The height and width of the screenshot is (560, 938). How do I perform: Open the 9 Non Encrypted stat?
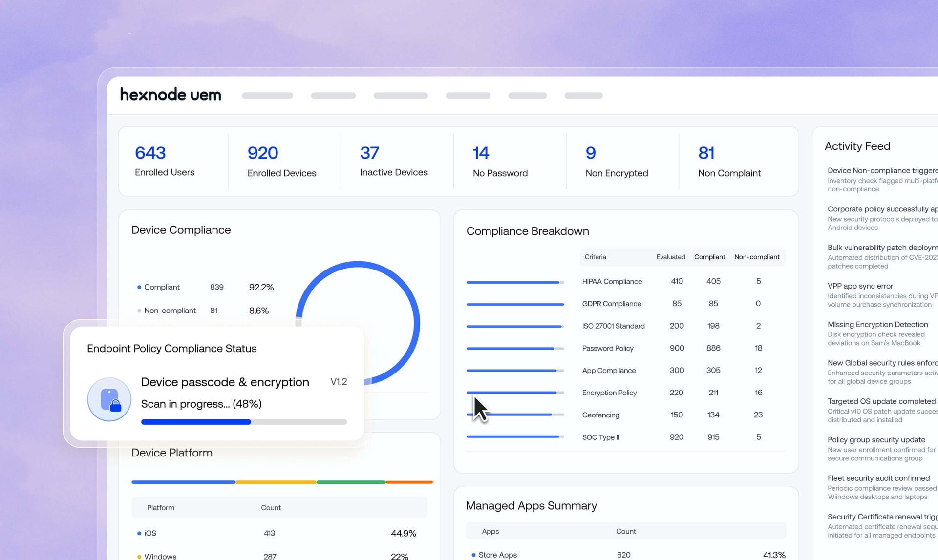pyautogui.click(x=617, y=161)
